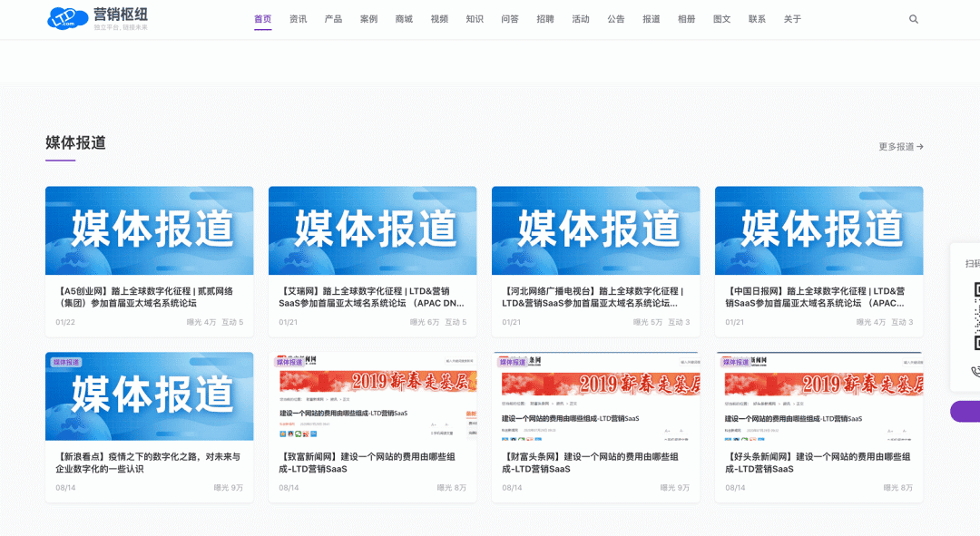This screenshot has width=980, height=536.
Task: Click 曝光 8万 on the 致富新闻网 card
Action: click(451, 488)
